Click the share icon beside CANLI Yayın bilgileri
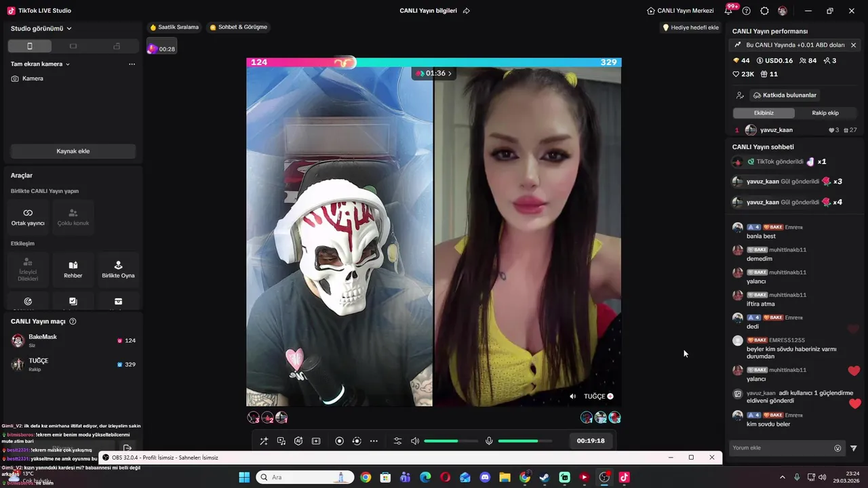 coord(467,11)
